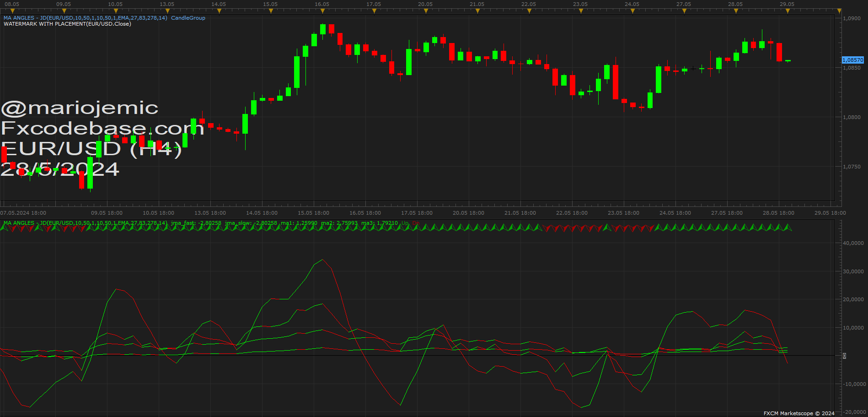Image resolution: width=868 pixels, height=417 pixels.
Task: Click the 15.05 18:00 time label
Action: click(313, 213)
